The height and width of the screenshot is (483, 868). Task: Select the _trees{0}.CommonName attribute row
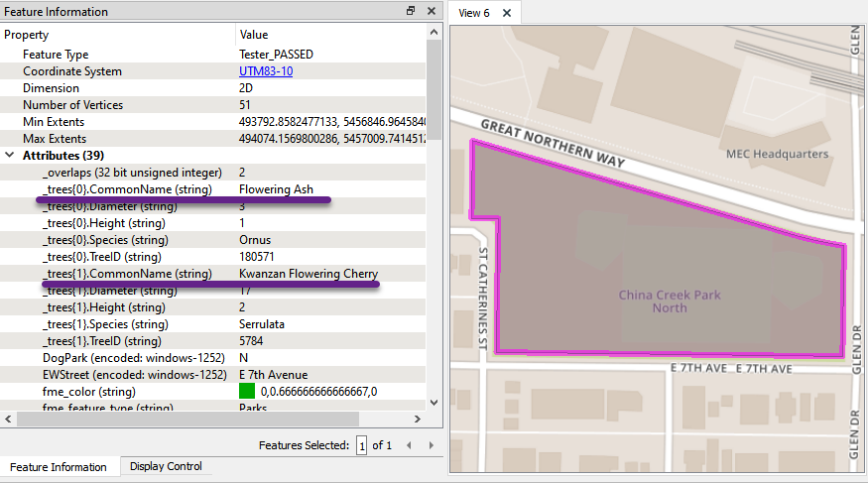[x=127, y=189]
